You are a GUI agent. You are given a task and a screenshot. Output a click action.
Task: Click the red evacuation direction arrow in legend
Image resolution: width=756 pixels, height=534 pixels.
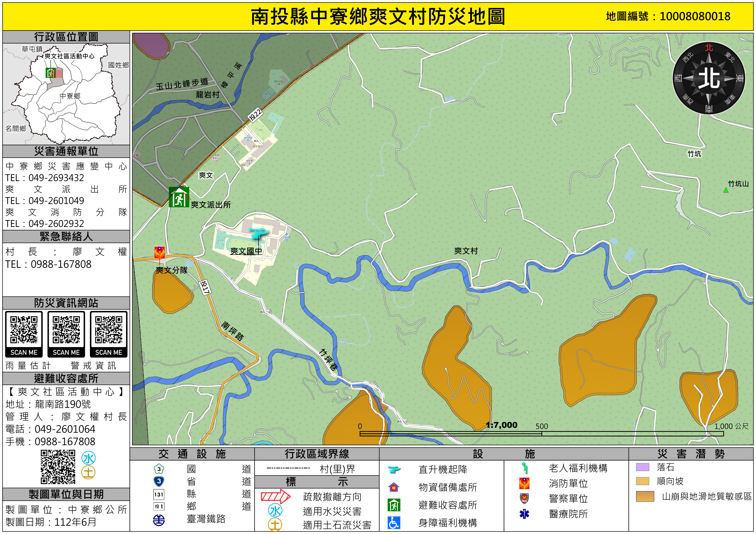pos(276,496)
